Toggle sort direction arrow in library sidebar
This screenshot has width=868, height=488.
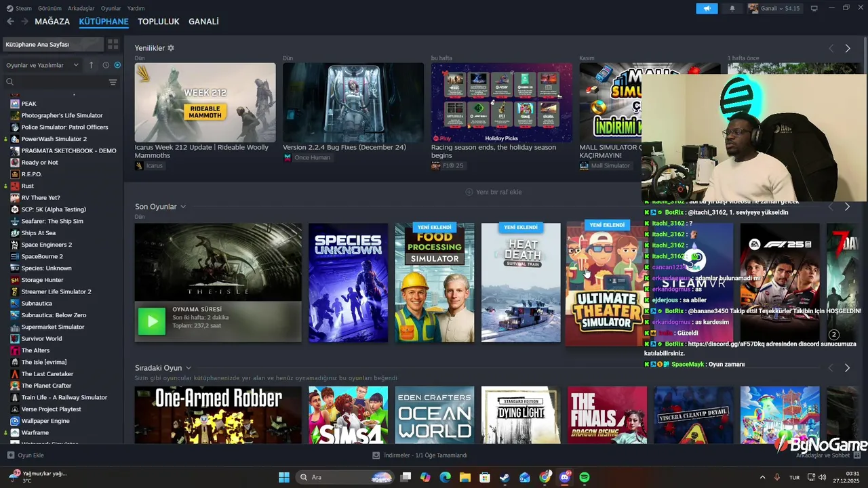point(91,65)
